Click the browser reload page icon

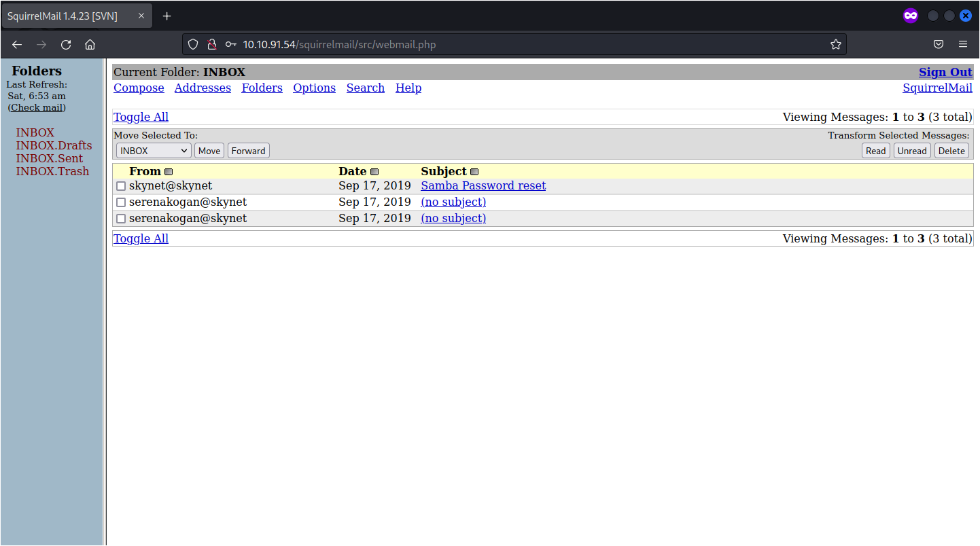pos(66,45)
